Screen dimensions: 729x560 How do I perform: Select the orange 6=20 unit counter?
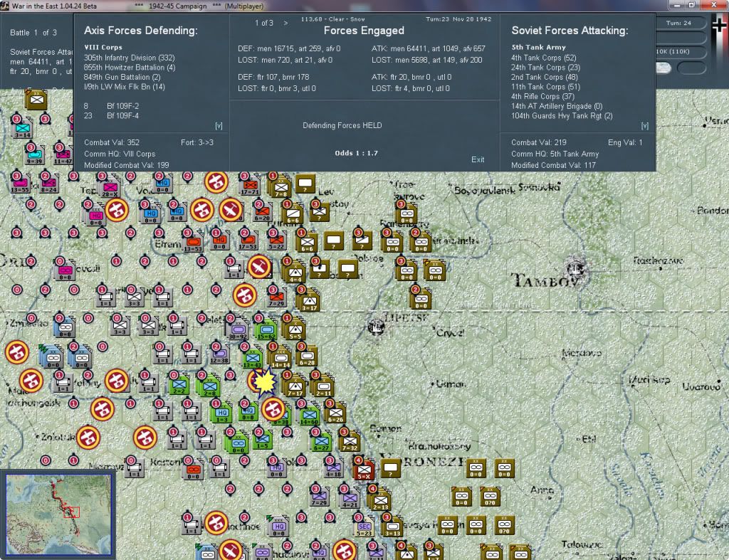coord(262,212)
